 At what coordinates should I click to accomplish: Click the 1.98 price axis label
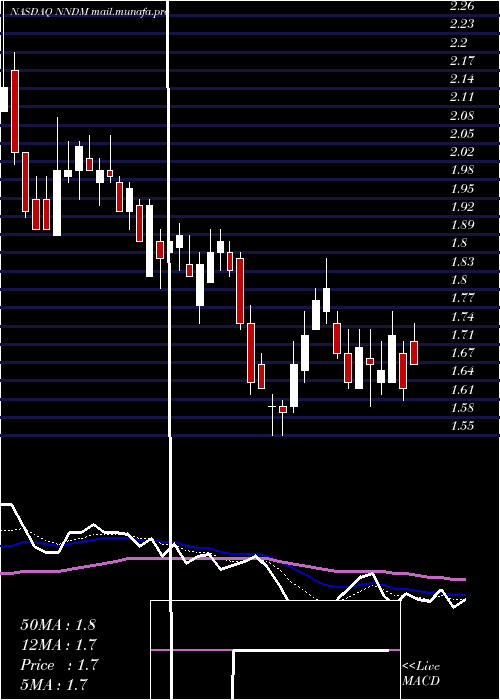tap(462, 171)
